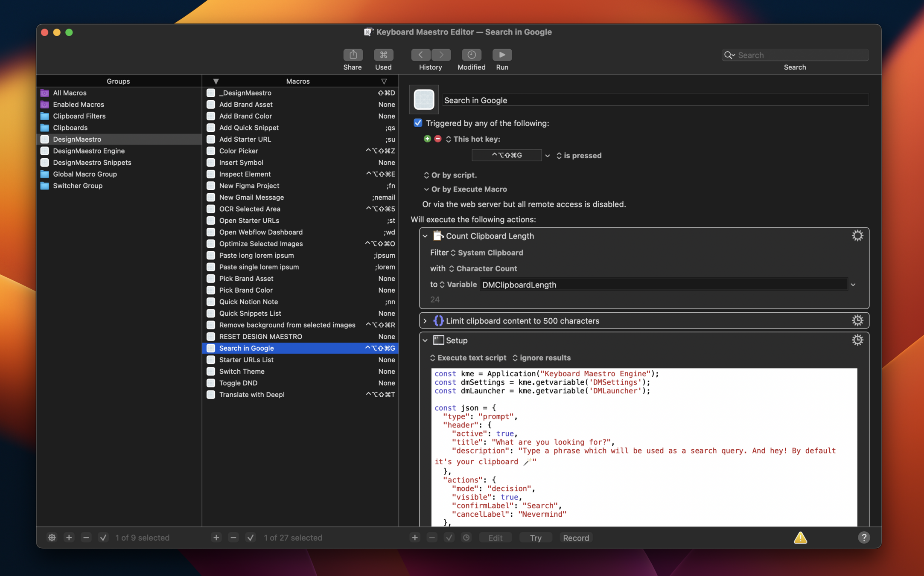Select the Translate with Deepl macro
Image resolution: width=924 pixels, height=576 pixels.
click(251, 395)
